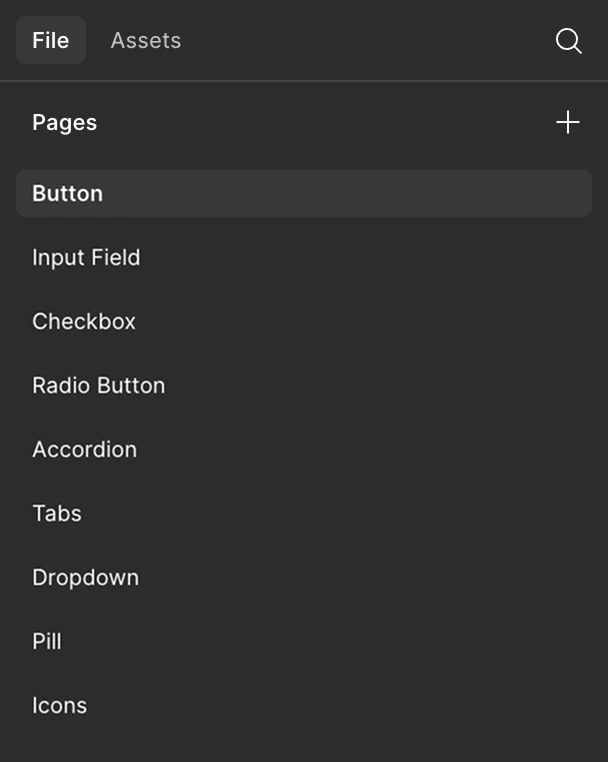Go to the Checkbox page
608x762 pixels.
click(84, 321)
